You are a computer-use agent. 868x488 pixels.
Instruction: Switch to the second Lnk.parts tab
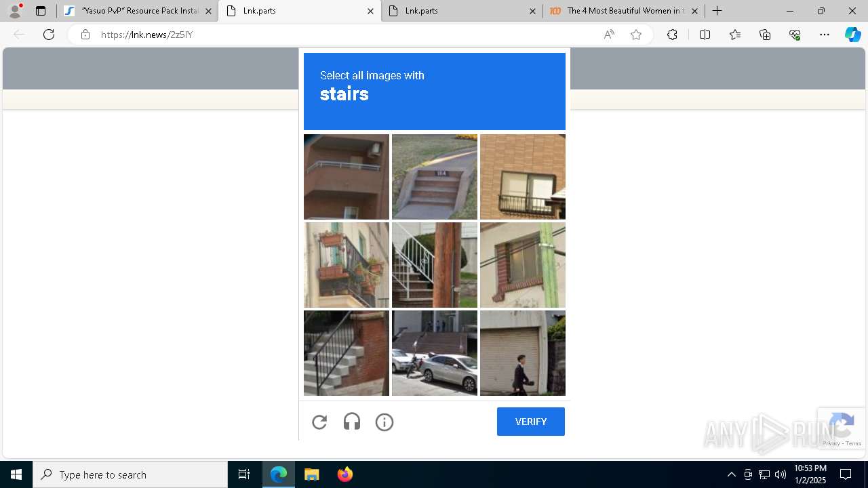tap(462, 11)
